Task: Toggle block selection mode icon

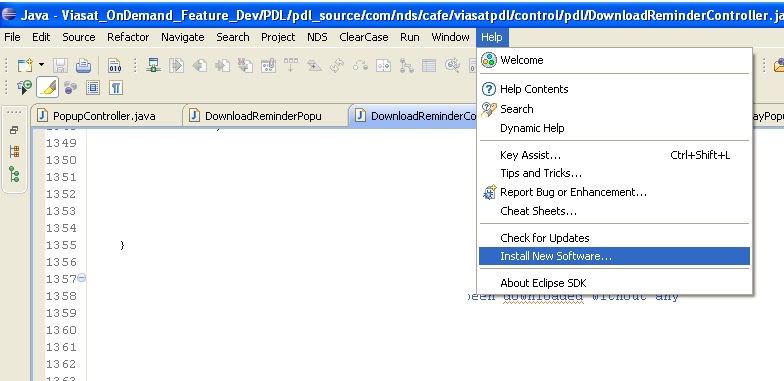Action: pos(93,88)
